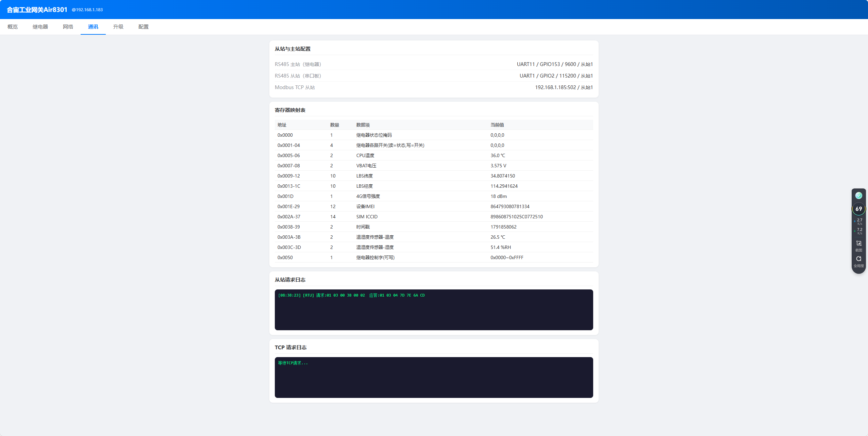Image resolution: width=868 pixels, height=436 pixels.
Task: Click the 51.4 %RH humidity value
Action: (x=501, y=247)
